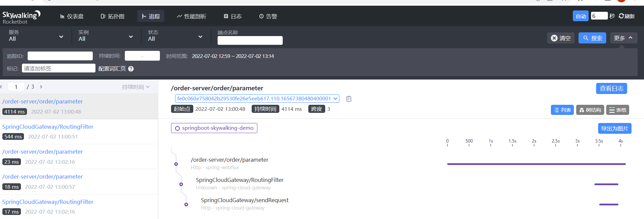Switch to 表格 table view
This screenshot has width=644, height=219.
tap(618, 110)
